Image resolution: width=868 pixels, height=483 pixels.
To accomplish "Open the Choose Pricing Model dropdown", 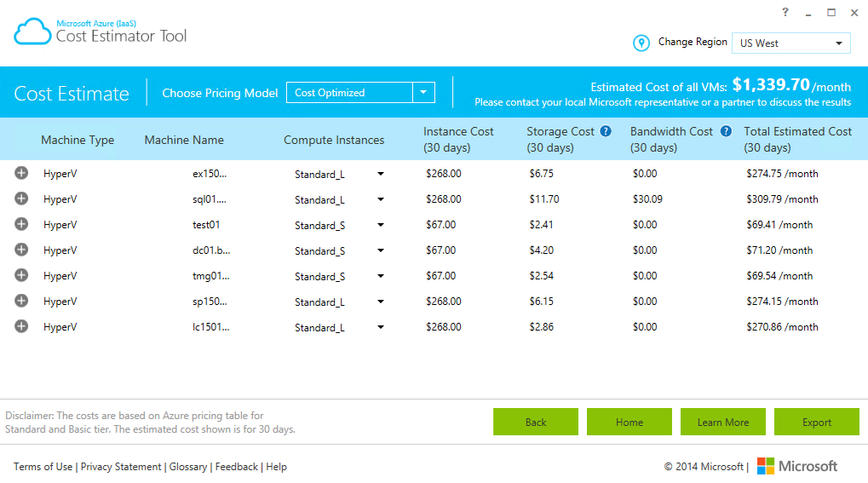I will tap(423, 93).
